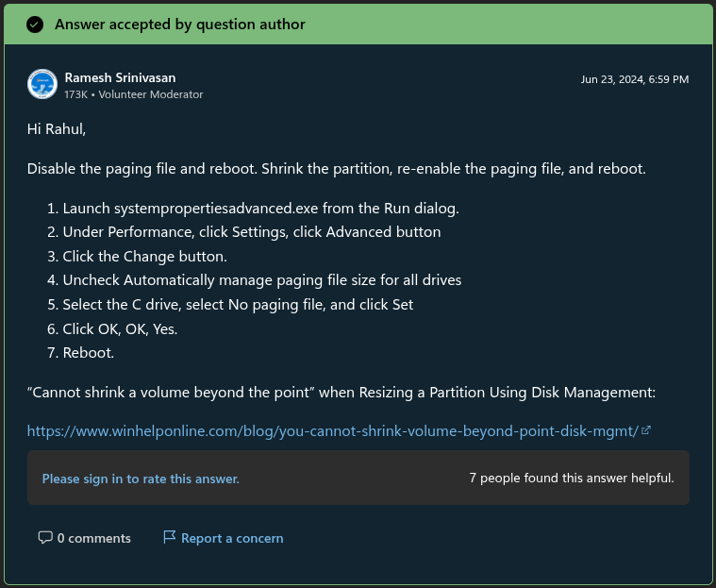
Task: Click the final "Reboot." step
Action: 88,353
